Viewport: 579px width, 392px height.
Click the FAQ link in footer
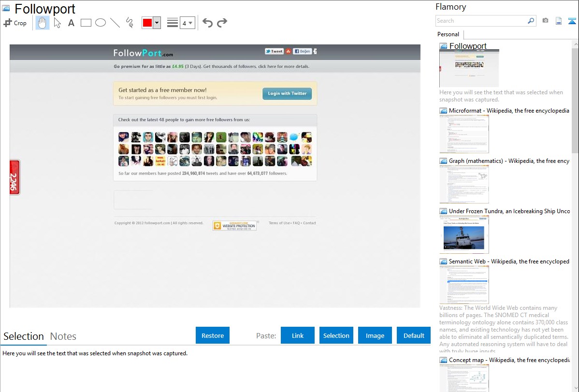(x=296, y=223)
